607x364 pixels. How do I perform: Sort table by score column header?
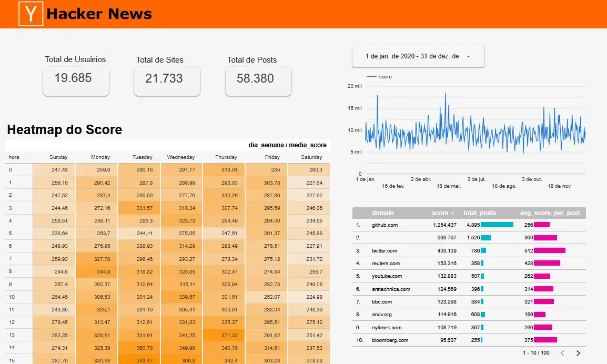(x=440, y=213)
